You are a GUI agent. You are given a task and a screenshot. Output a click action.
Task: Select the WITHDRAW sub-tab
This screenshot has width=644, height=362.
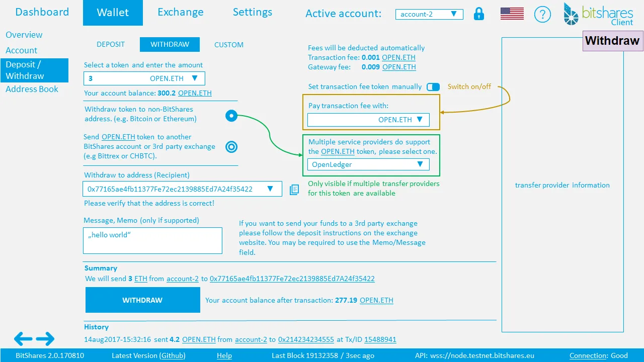point(170,44)
